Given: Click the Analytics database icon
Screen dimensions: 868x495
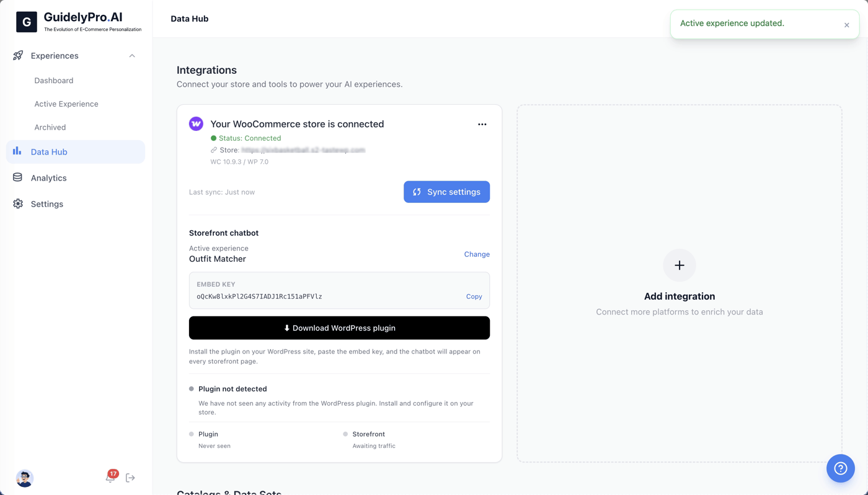Looking at the screenshot, I should pos(17,177).
